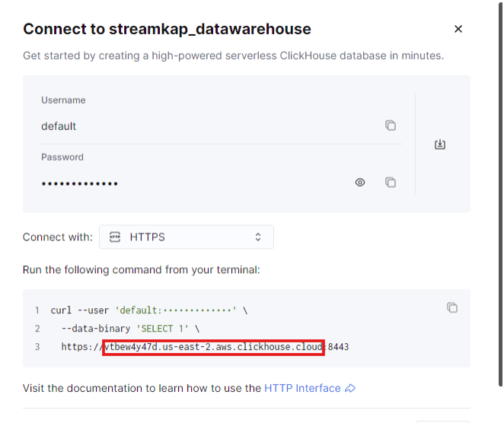Click the port number 8443
Viewport: 504px width, 423px height.
(x=339, y=347)
